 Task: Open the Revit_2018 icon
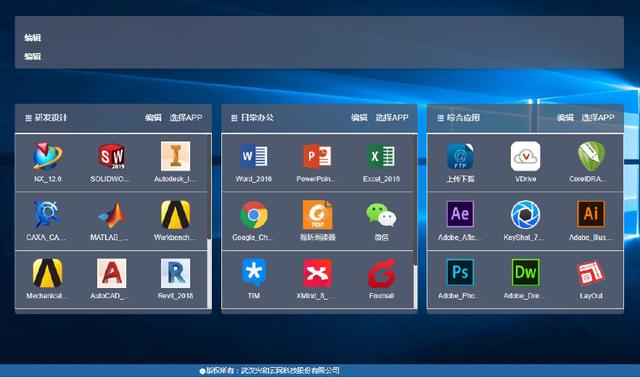176,273
